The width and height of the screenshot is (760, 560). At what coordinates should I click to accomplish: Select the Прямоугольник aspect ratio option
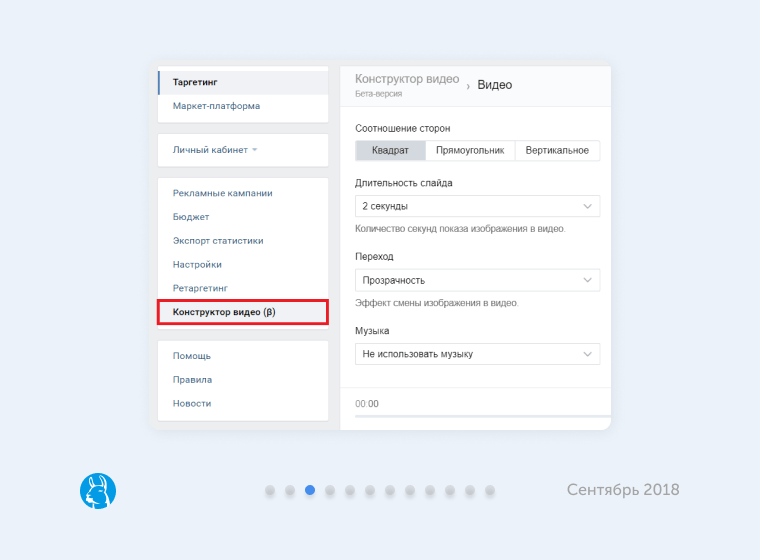(469, 151)
